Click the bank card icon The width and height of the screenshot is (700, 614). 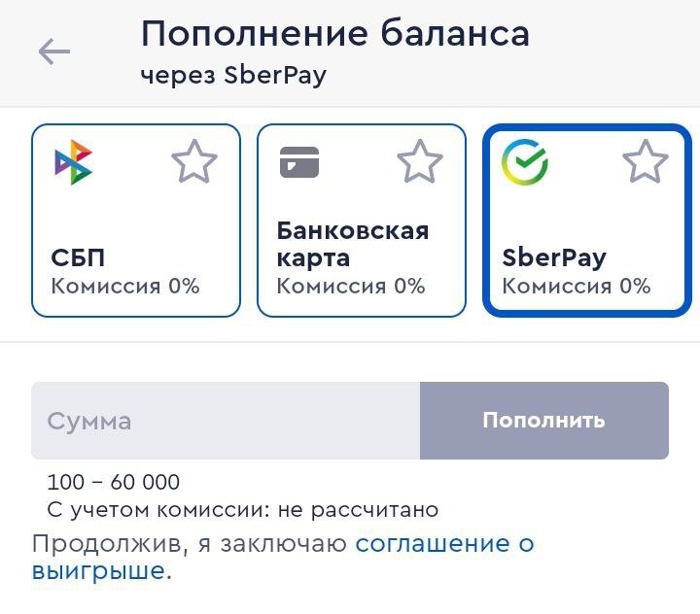[x=299, y=162]
